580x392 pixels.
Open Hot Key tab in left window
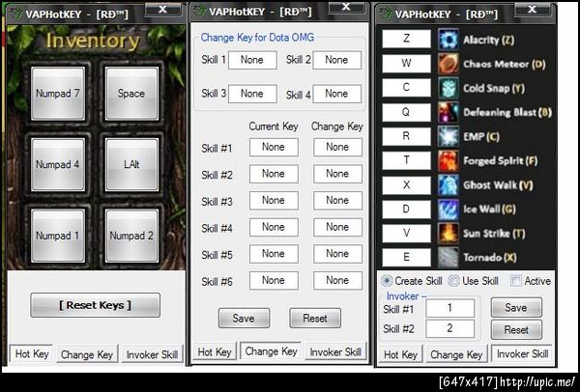coord(32,354)
